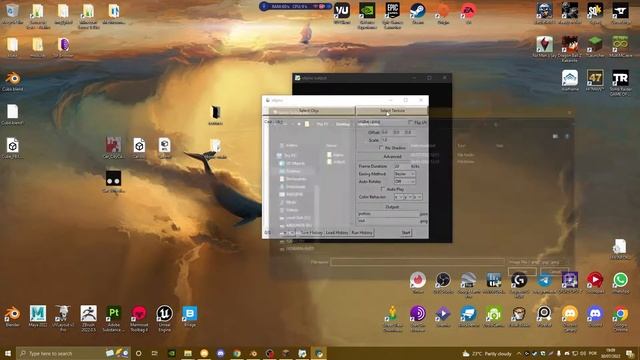
Task: Open the last Color Behavior z dropdown
Action: point(417,197)
